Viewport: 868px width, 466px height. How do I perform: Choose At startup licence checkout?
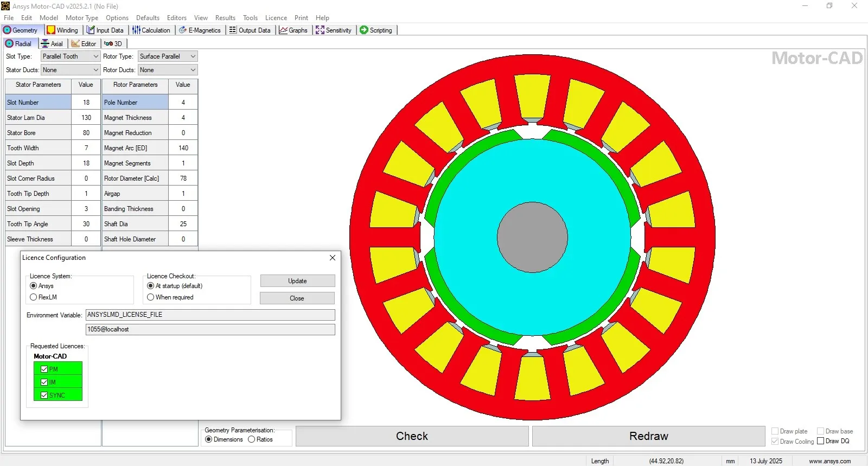pyautogui.click(x=151, y=286)
